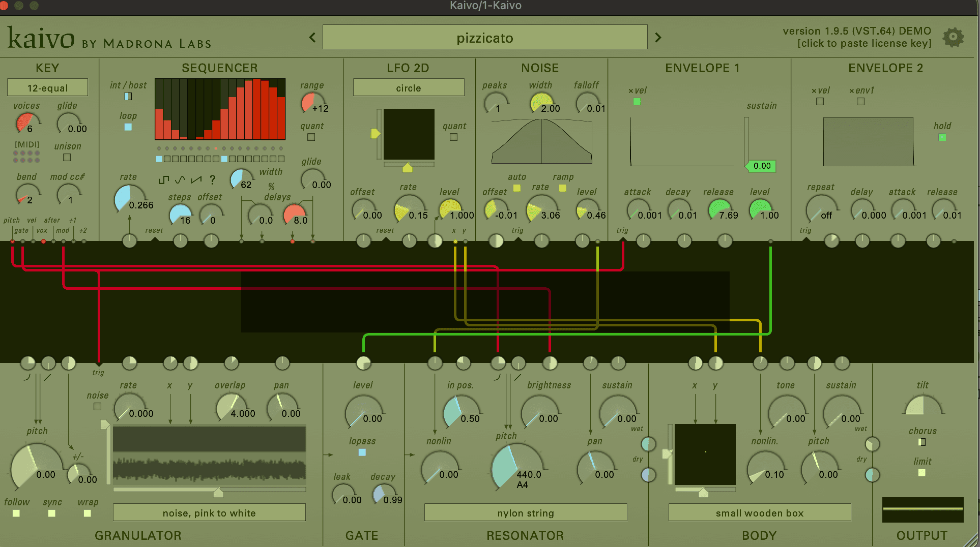This screenshot has width=980, height=547.
Task: Open the 'noise, pink to white' source dropdown
Action: 209,512
